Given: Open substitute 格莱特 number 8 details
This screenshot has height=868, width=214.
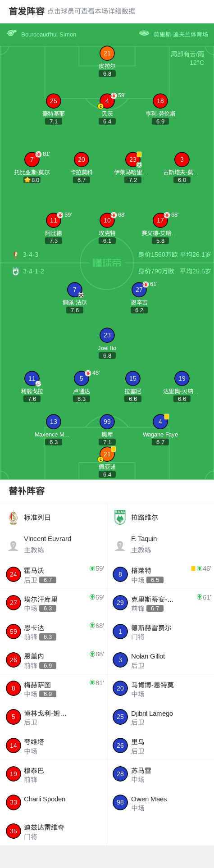Looking at the screenshot, I should pos(160,574).
